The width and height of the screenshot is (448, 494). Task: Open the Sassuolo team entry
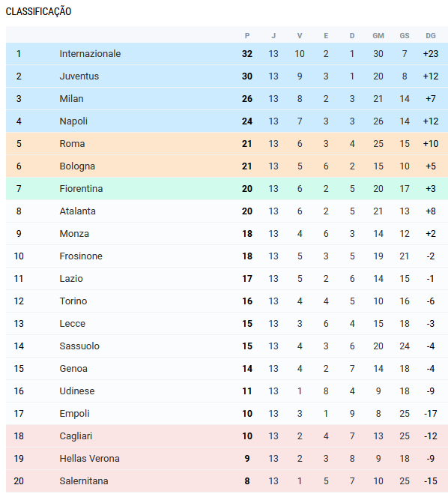pos(79,346)
